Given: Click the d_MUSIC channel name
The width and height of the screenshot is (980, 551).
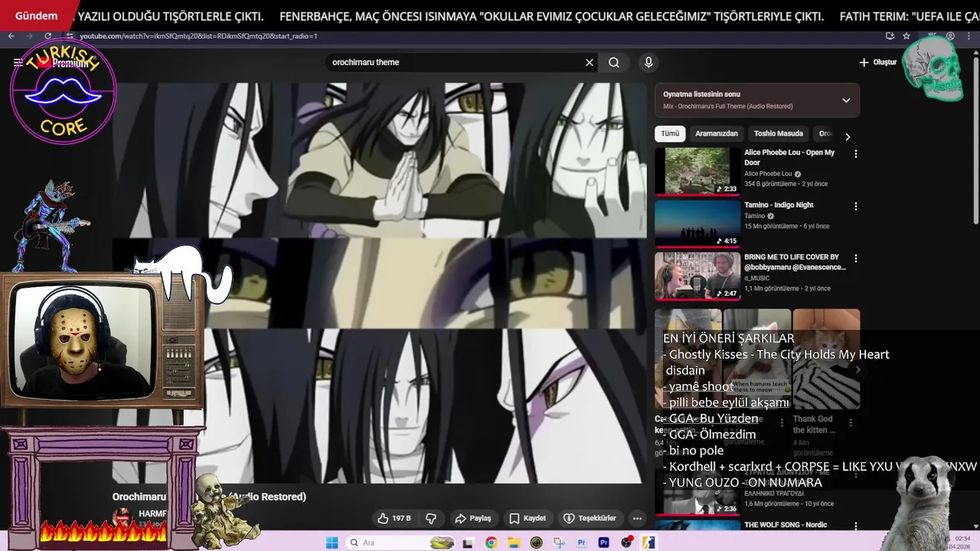Looking at the screenshot, I should pos(756,279).
